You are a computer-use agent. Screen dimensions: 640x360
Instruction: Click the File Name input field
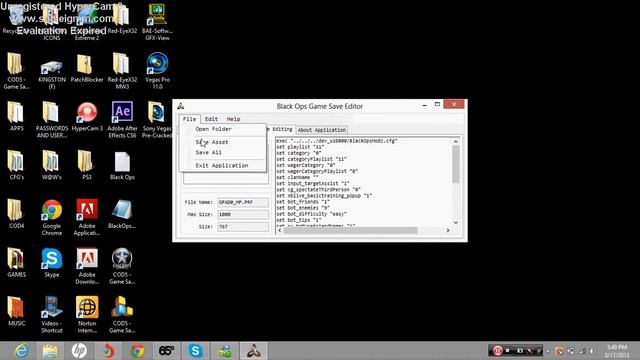tap(243, 202)
